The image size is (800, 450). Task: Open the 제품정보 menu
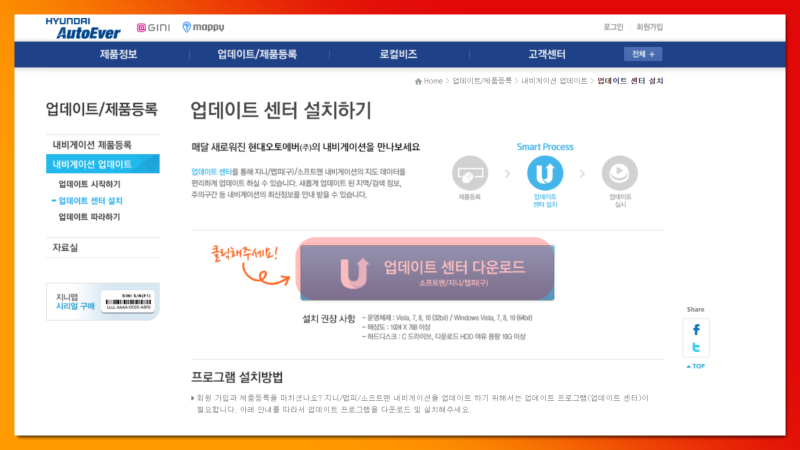(118, 54)
